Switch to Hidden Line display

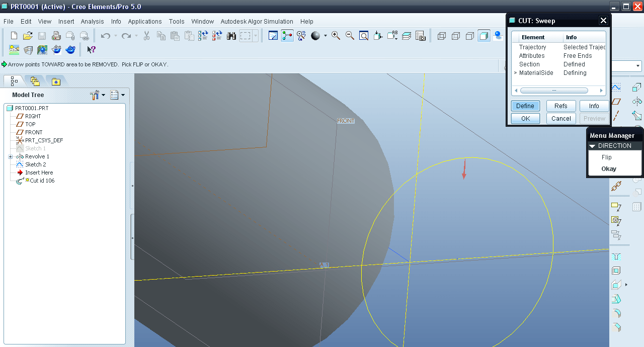456,36
